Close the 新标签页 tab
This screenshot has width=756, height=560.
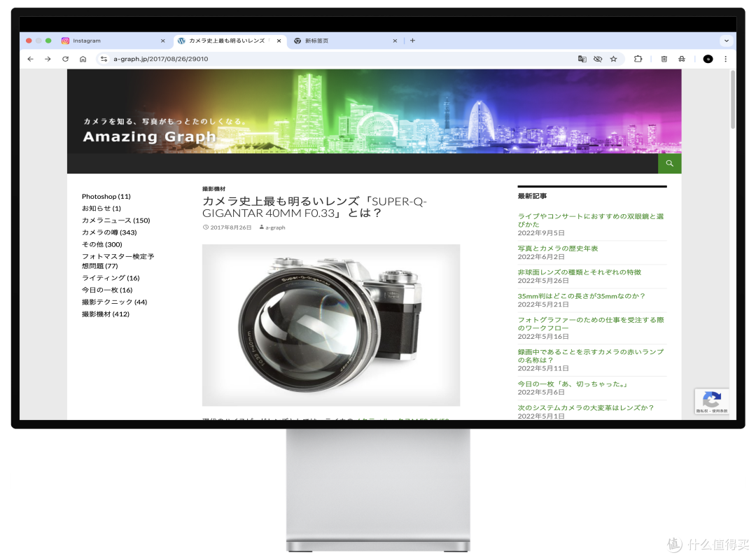pos(395,41)
